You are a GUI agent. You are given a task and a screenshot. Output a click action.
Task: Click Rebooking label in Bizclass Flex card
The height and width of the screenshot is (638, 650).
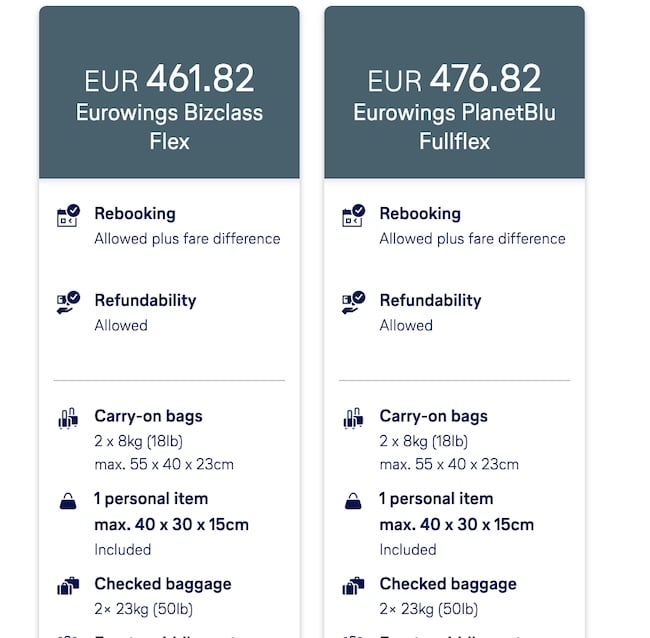(135, 213)
